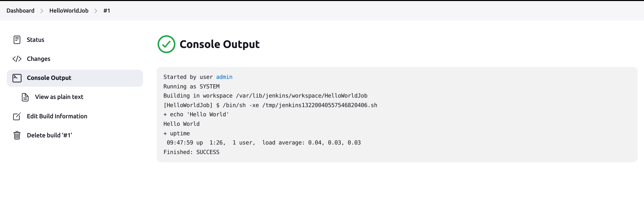Select the highlighted Console Output entry
This screenshot has height=204, width=644.
pyautogui.click(x=49, y=78)
